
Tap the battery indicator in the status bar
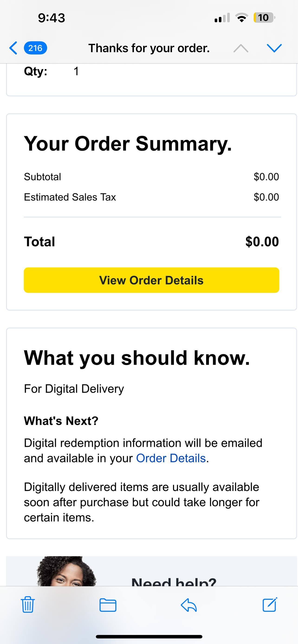(x=264, y=18)
